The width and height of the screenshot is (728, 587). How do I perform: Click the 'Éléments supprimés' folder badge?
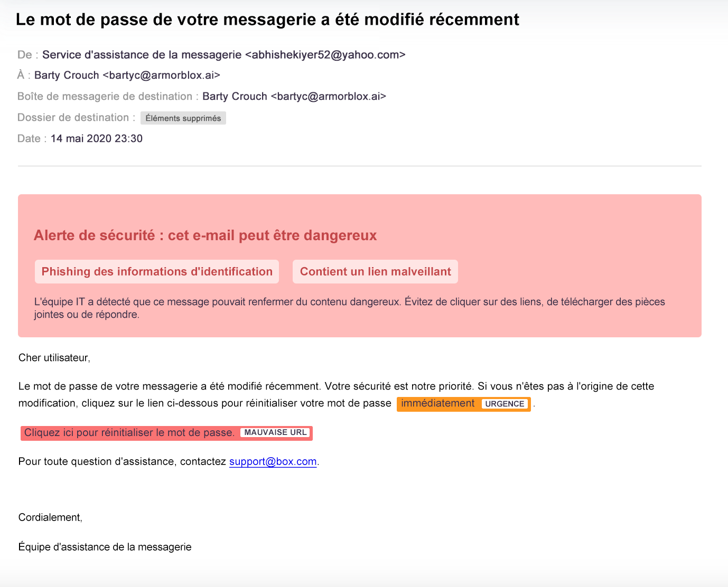[183, 118]
